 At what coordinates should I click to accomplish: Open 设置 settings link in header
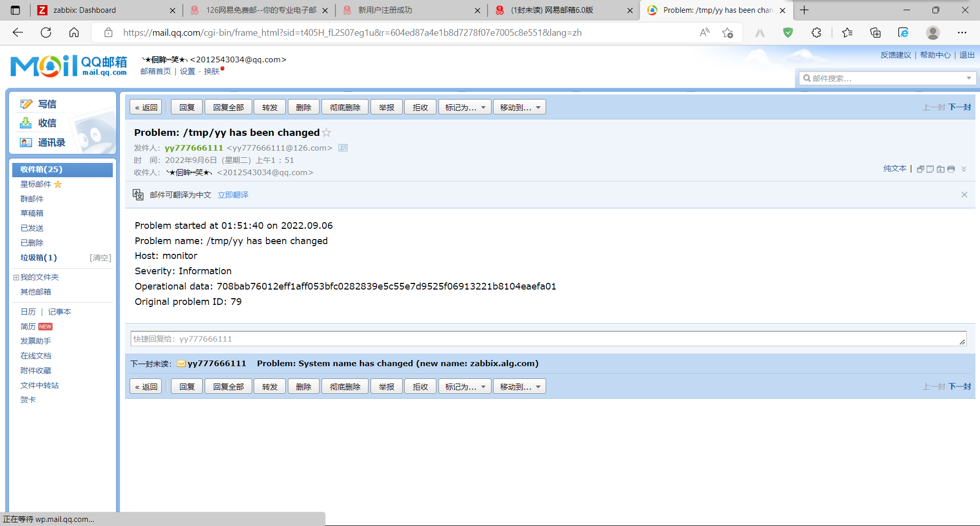pyautogui.click(x=187, y=71)
